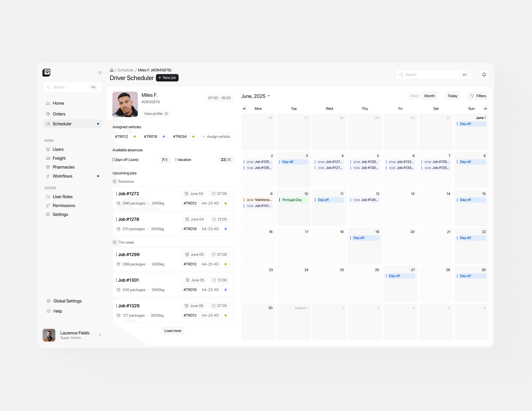Click the New job button

click(167, 78)
